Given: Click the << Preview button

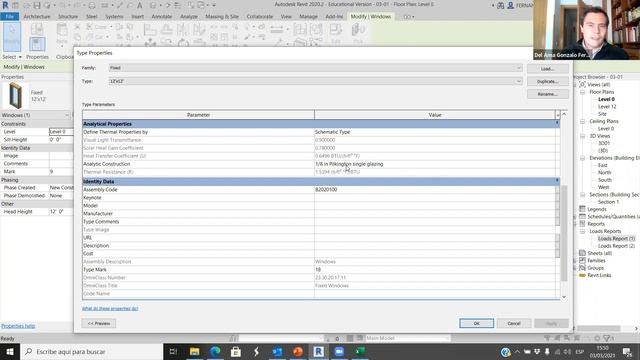Looking at the screenshot, I should coord(99,323).
